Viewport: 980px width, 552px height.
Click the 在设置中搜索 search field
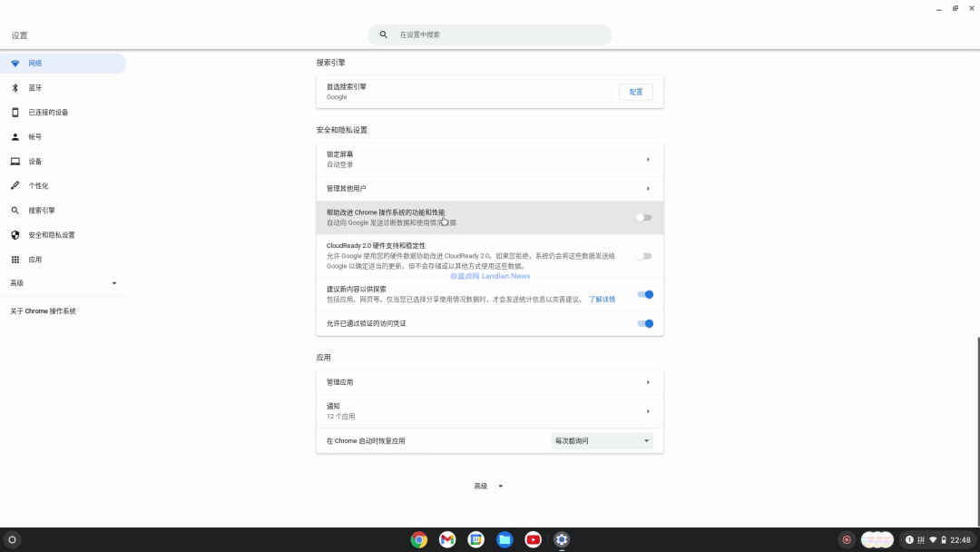click(x=490, y=34)
